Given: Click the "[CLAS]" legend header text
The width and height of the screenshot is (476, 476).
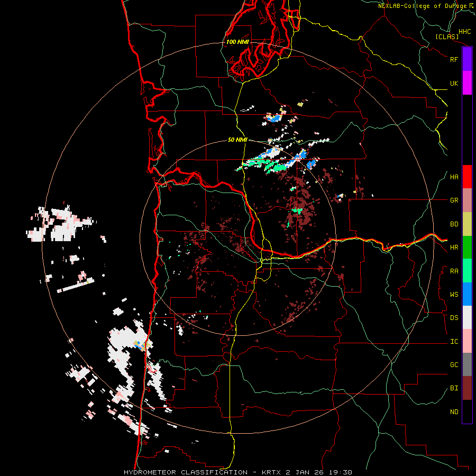Looking at the screenshot, I should click(447, 37).
